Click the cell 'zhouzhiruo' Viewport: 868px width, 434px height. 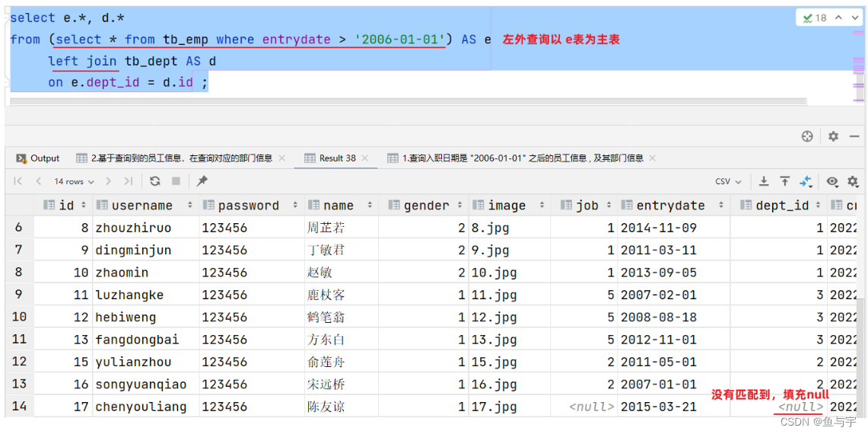point(145,228)
